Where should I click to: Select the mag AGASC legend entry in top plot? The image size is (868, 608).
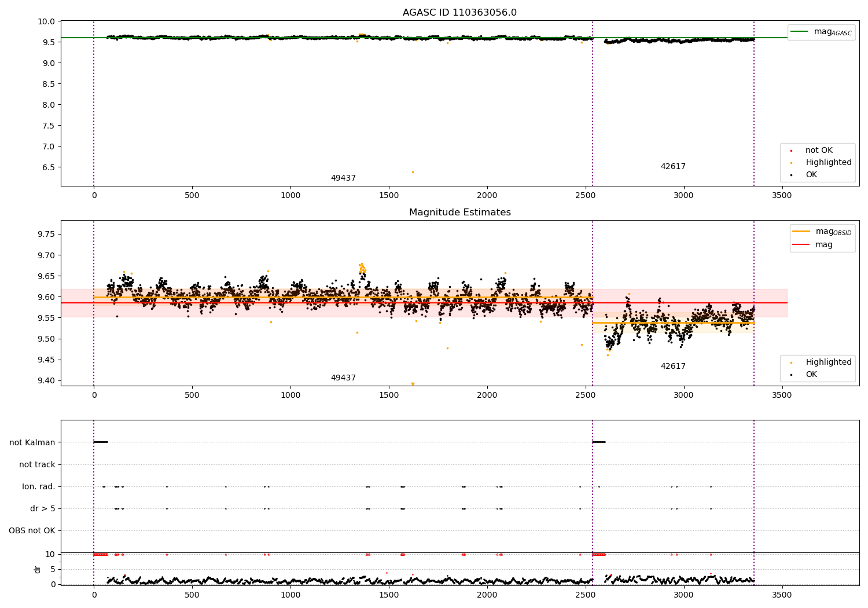pos(821,32)
